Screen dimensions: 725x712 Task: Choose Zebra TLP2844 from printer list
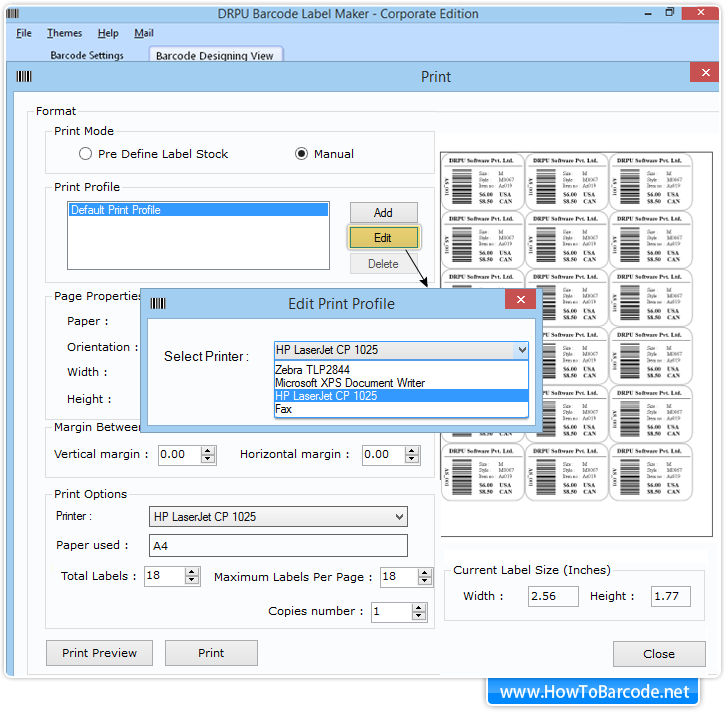point(401,369)
